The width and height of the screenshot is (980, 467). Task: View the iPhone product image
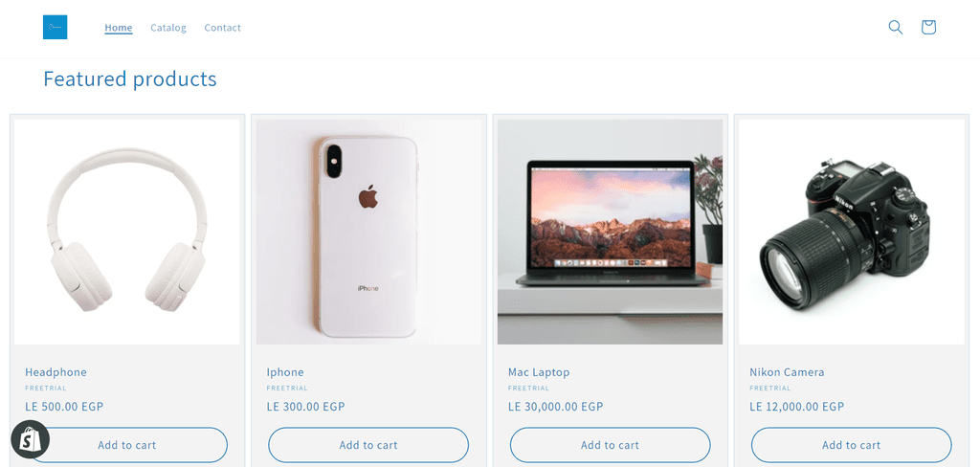click(368, 232)
